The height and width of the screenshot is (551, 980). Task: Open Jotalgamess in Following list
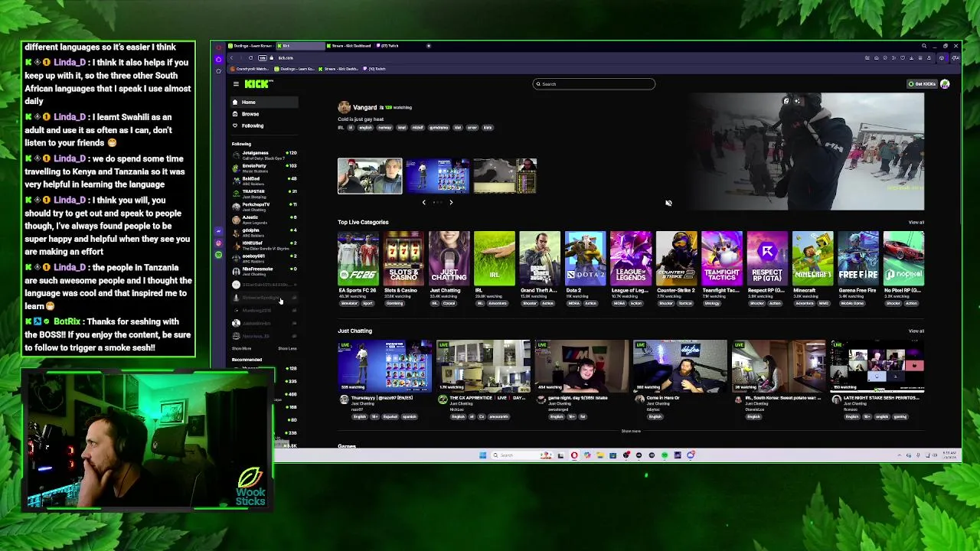(x=264, y=155)
